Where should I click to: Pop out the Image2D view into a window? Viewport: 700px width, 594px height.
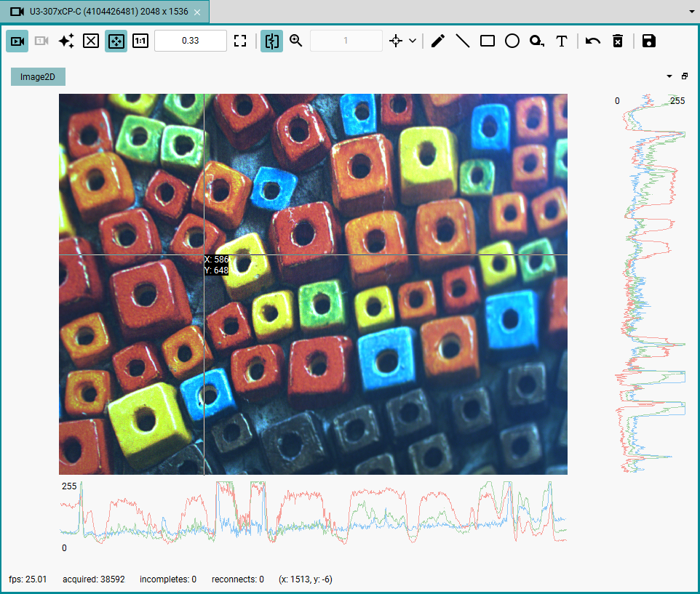685,76
